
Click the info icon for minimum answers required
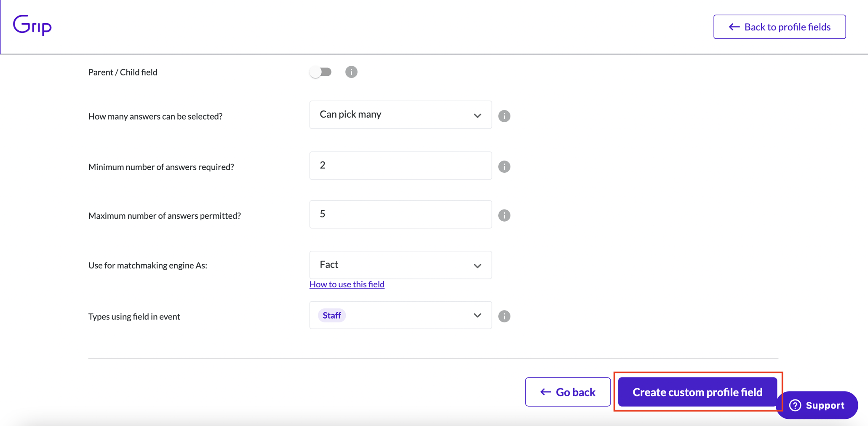(504, 166)
